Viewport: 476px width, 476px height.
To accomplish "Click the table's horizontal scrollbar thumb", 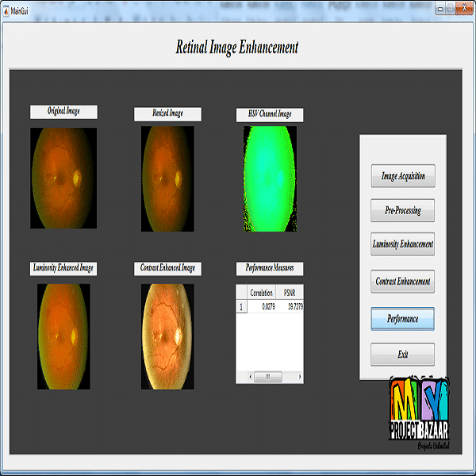I will point(268,376).
